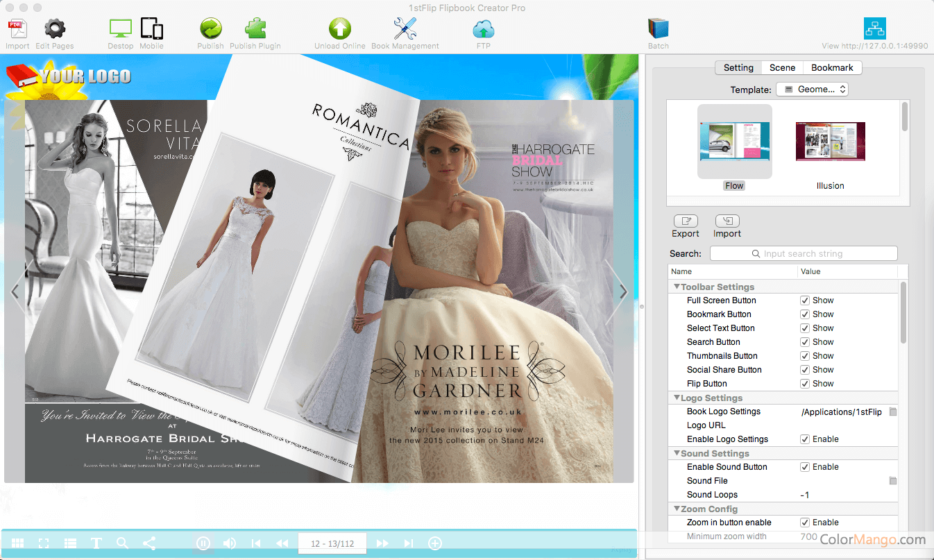This screenshot has height=560, width=934.
Task: Open thumbnails grid in flipbook toolbar
Action: (x=18, y=543)
